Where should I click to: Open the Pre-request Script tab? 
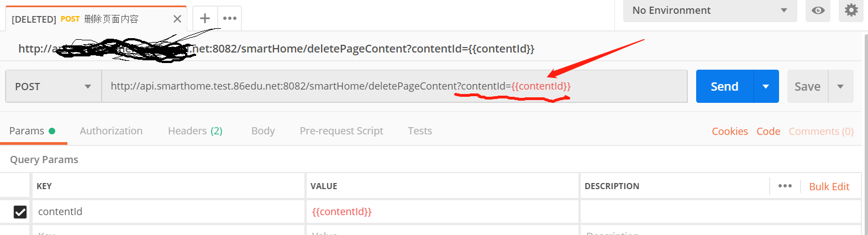tap(341, 131)
